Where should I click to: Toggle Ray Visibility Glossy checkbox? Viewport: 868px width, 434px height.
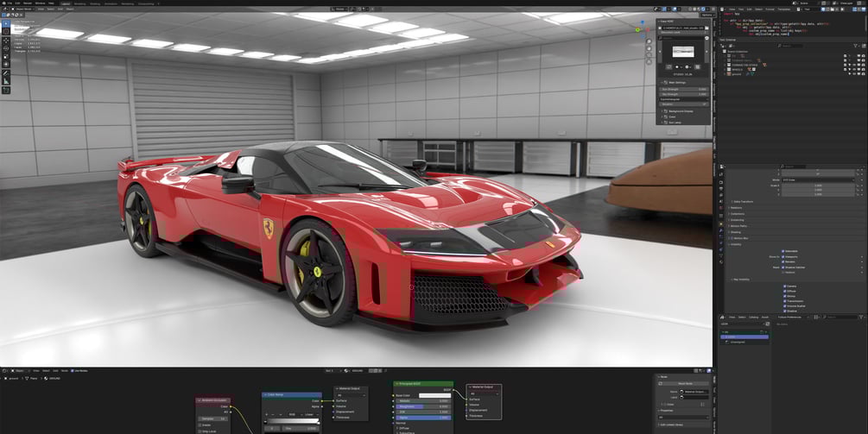tap(785, 296)
